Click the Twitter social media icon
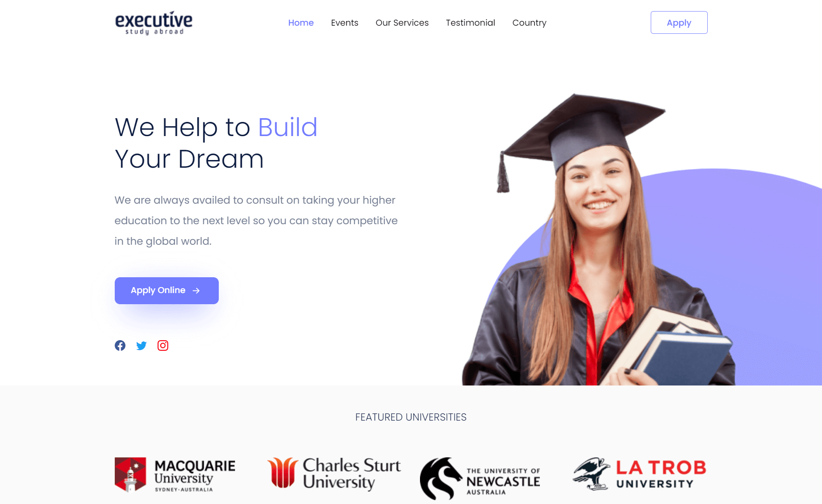The image size is (822, 504). [142, 345]
